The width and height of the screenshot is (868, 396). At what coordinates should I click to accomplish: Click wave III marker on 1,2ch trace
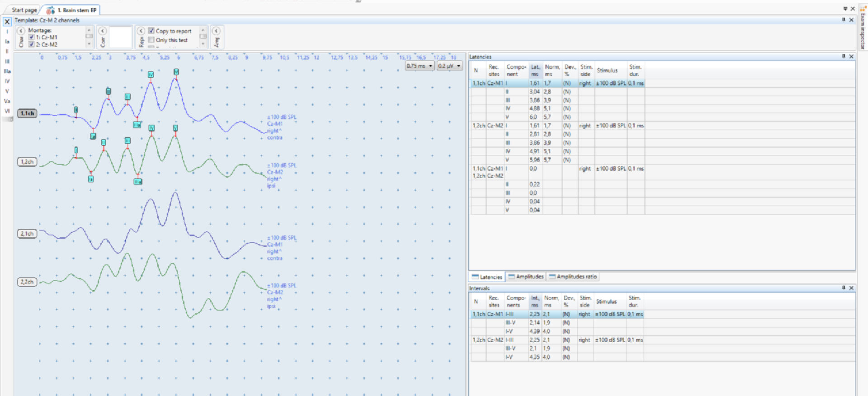pos(128,141)
